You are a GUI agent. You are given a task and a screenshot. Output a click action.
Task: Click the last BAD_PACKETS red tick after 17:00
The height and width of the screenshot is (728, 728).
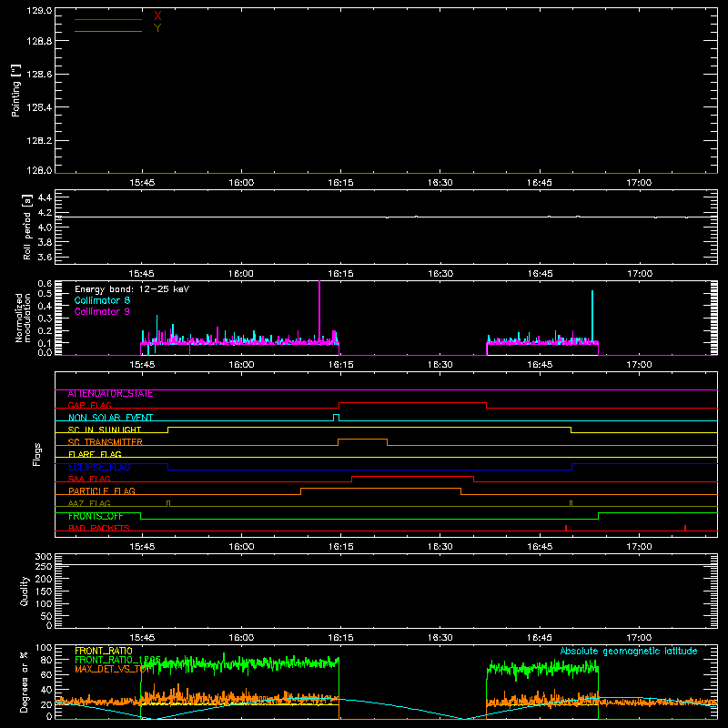pos(685,528)
